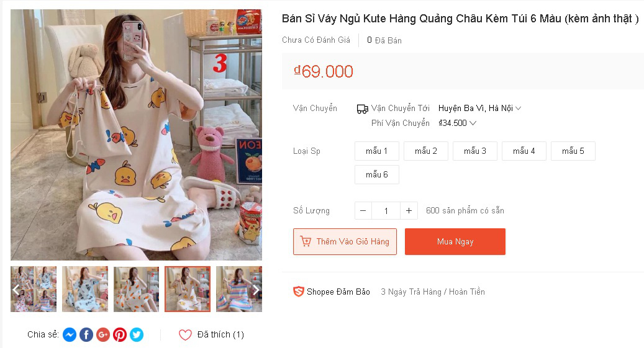Click the Shopee Đảm Bảo shield icon

point(299,292)
